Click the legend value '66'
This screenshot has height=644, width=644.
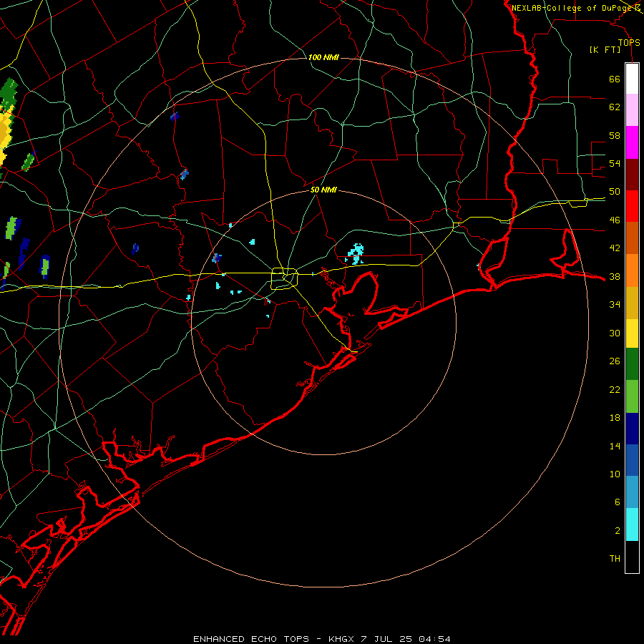point(615,79)
